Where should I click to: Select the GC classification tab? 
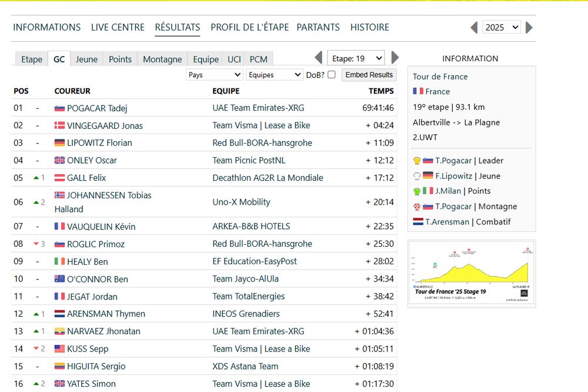point(59,59)
